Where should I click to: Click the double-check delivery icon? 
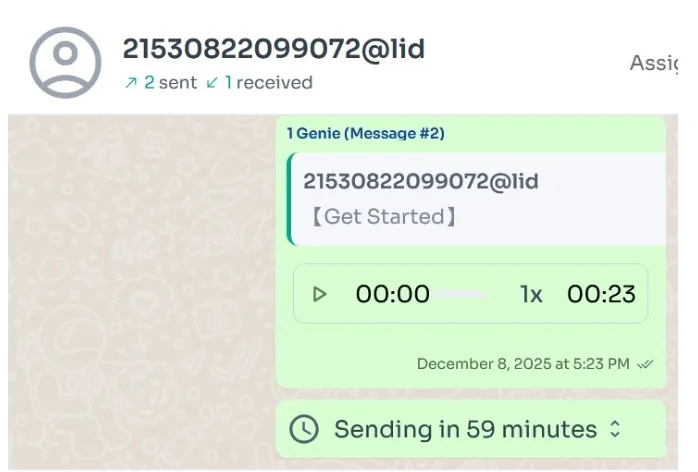646,364
